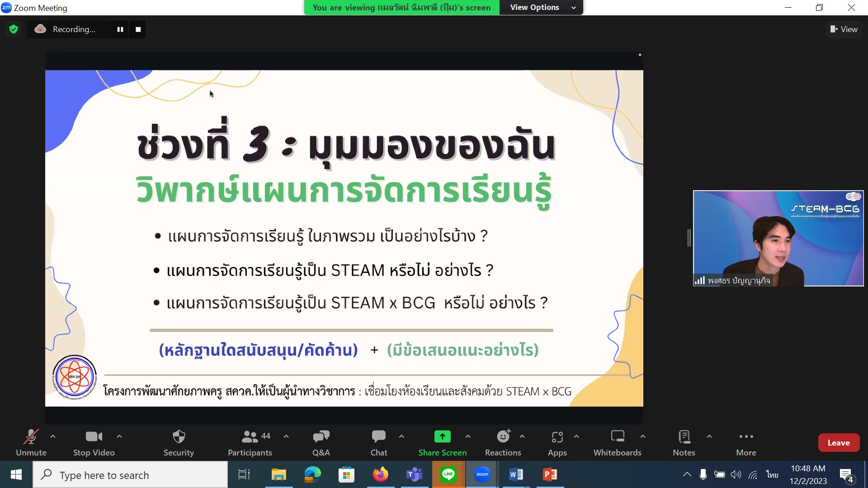Image resolution: width=868 pixels, height=488 pixels.
Task: Expand chat options arrow beside Chat
Action: 401,436
